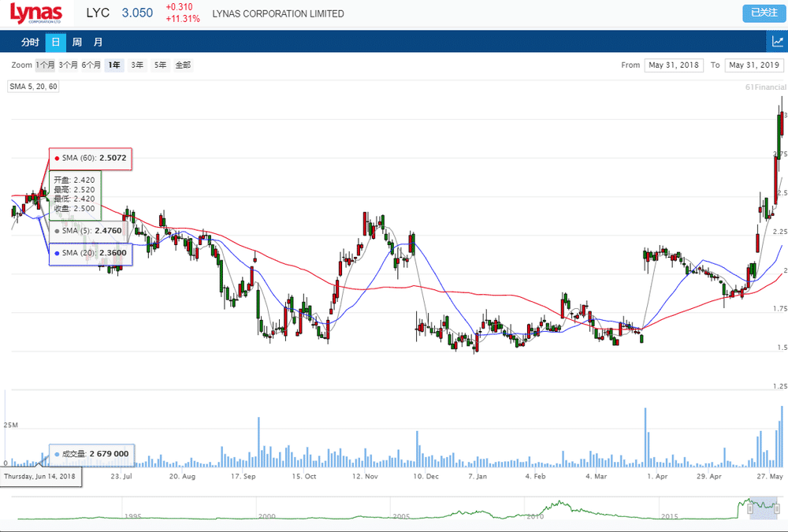The image size is (788, 532).
Task: Click the shaded navigator range selection
Action: point(764,508)
